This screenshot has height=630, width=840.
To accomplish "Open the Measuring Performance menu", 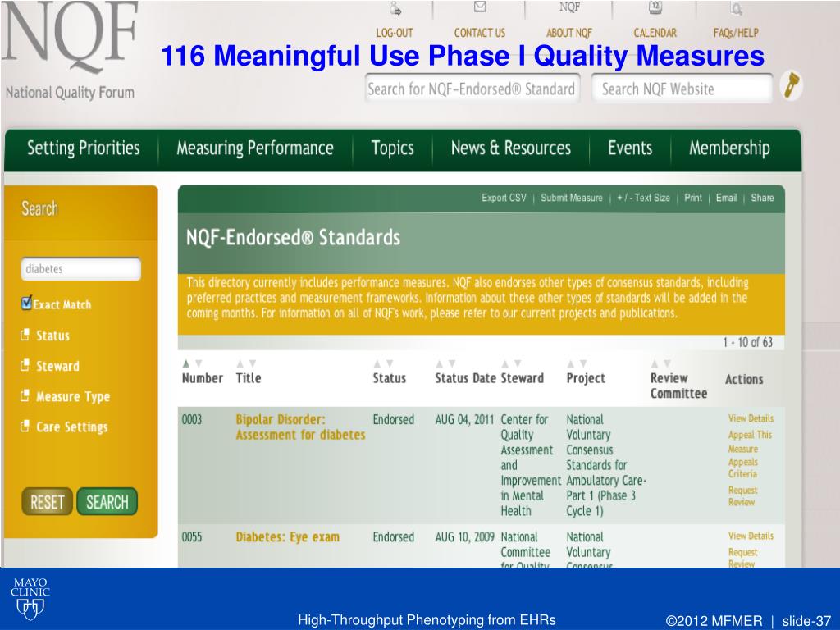I will coord(255,148).
